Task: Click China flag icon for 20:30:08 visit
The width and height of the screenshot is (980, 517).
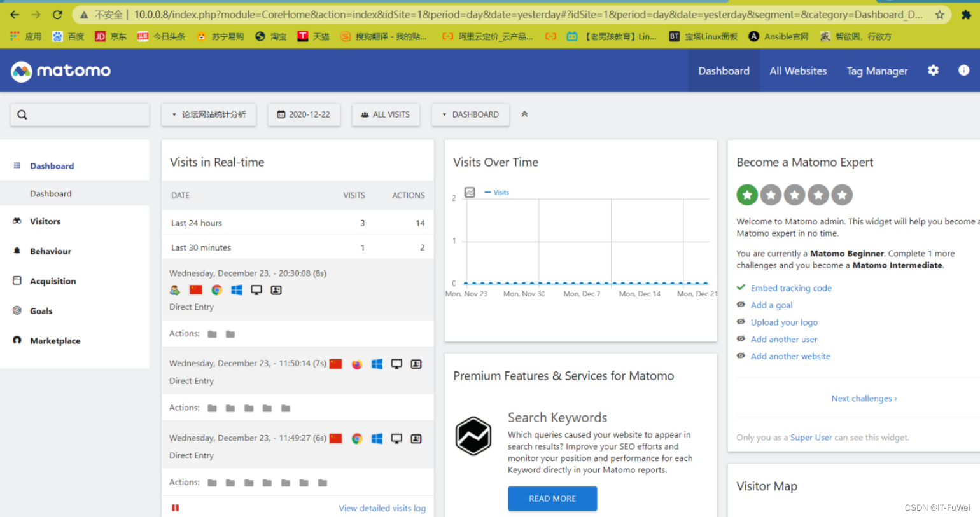Action: tap(195, 290)
